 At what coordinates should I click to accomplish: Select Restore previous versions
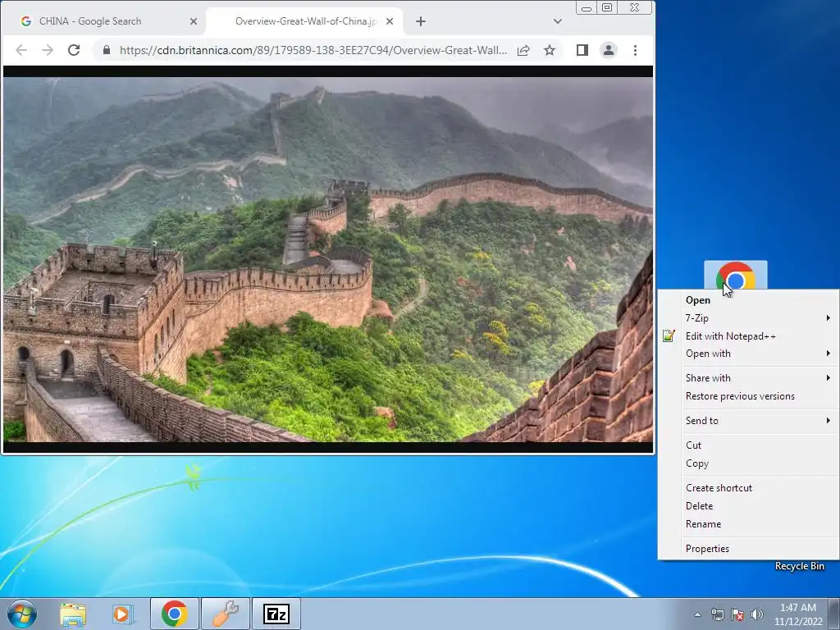[748, 396]
